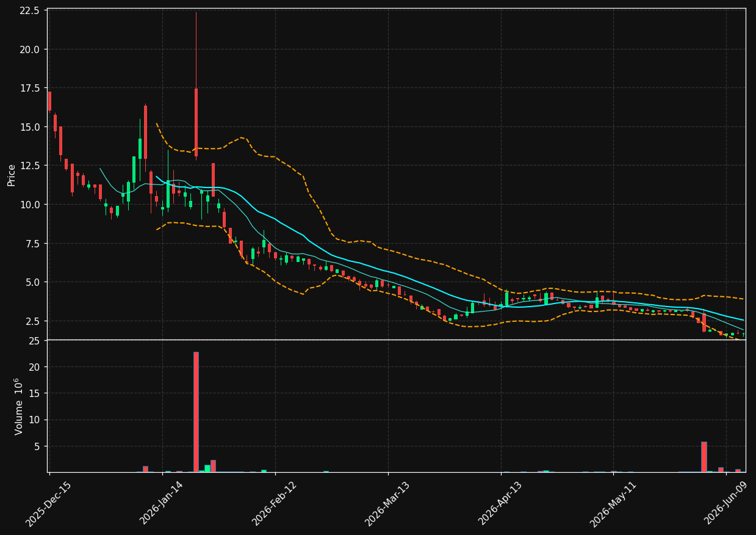756x535 pixels.
Task: Click the 7.5 price tick label
Action: point(32,244)
